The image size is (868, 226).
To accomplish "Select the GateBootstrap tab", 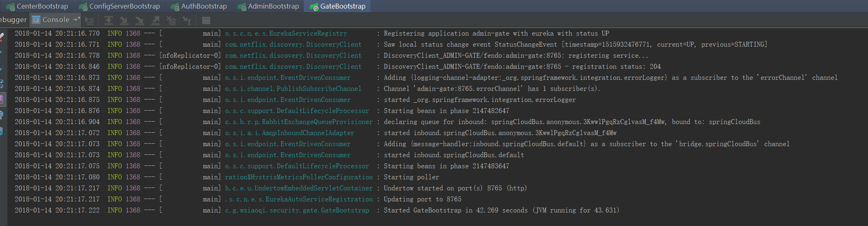I will pos(337,6).
